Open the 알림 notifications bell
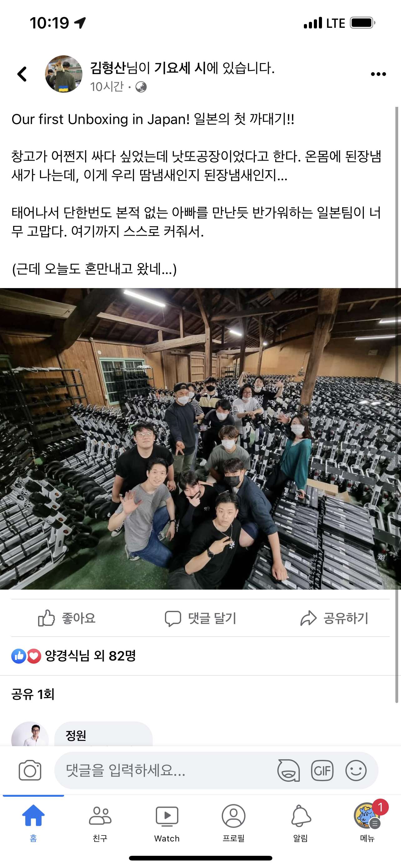This screenshot has height=868, width=401. pyautogui.click(x=301, y=823)
